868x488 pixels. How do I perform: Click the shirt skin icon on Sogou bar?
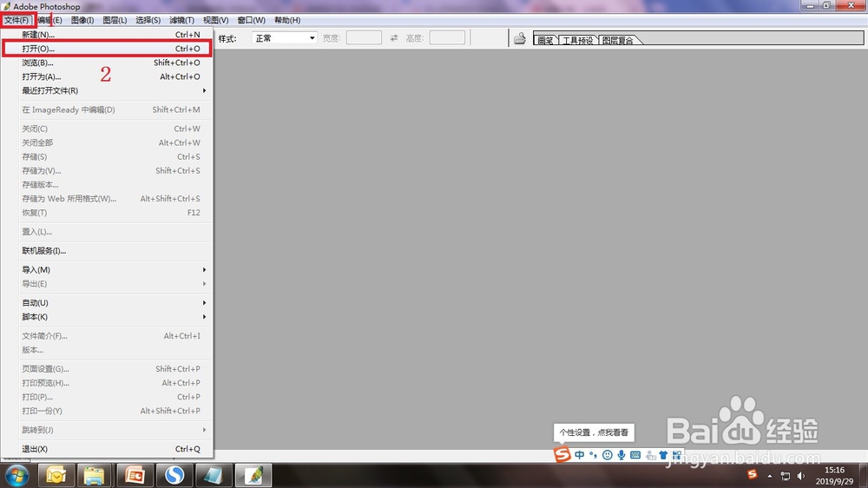663,455
